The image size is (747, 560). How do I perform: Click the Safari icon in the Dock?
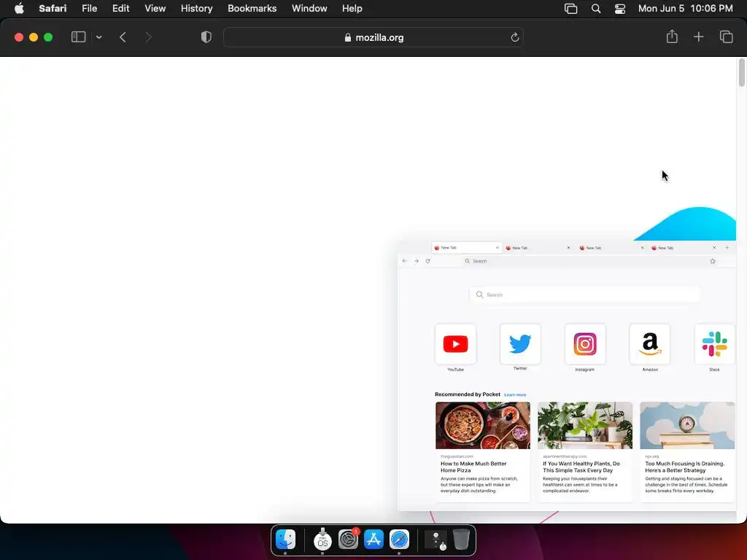click(x=399, y=539)
